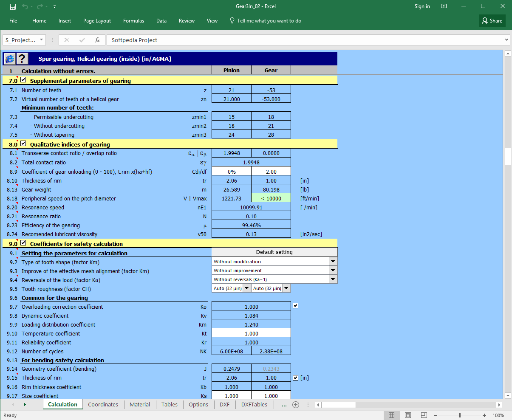Switch to the Coordinates sheet tab
Image resolution: width=512 pixels, height=420 pixels.
pyautogui.click(x=103, y=404)
